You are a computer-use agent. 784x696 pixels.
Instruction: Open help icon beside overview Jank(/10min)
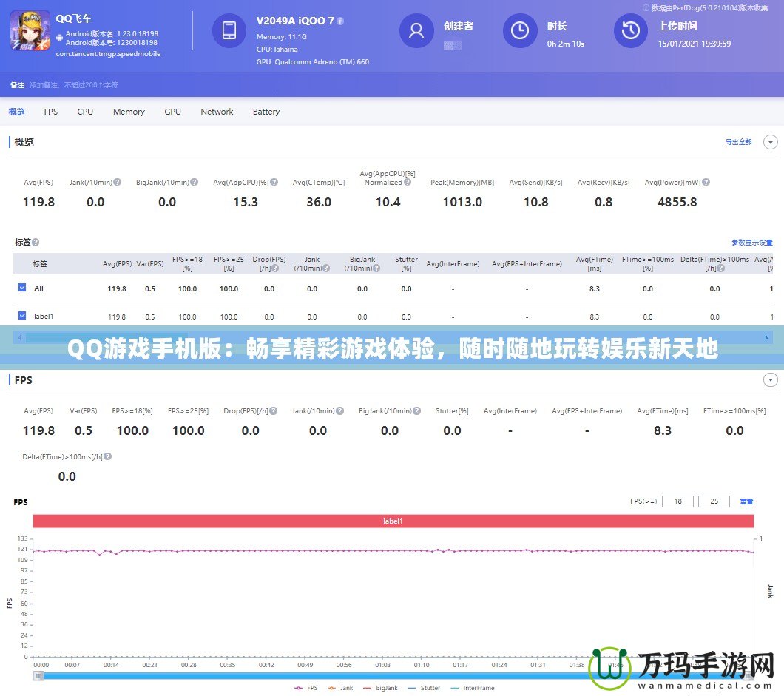pyautogui.click(x=118, y=182)
